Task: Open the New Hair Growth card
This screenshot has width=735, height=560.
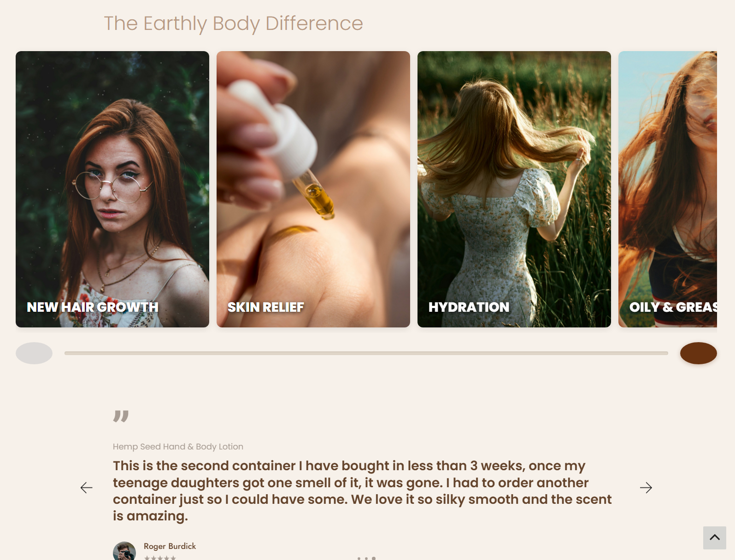Action: point(112,189)
